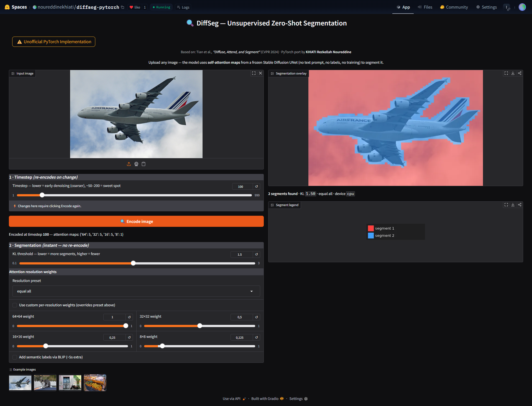The image size is (532, 406).
Task: Share the segmentation overlay image
Action: [x=520, y=73]
